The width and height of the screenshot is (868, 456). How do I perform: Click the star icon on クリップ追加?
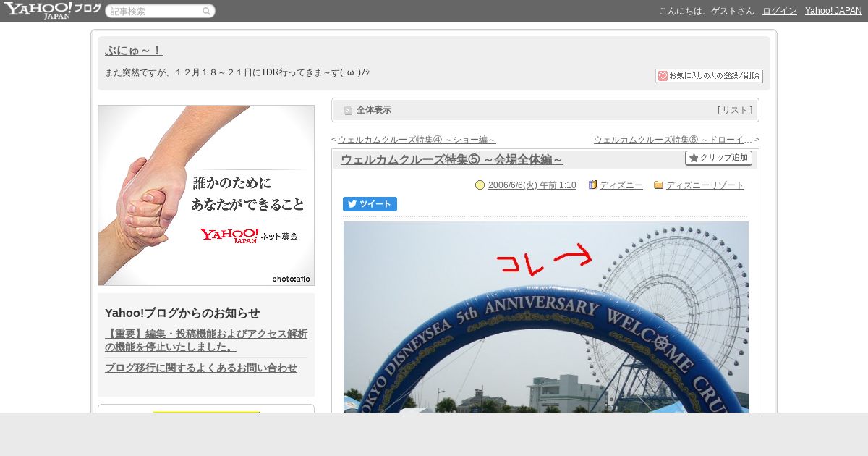click(694, 158)
